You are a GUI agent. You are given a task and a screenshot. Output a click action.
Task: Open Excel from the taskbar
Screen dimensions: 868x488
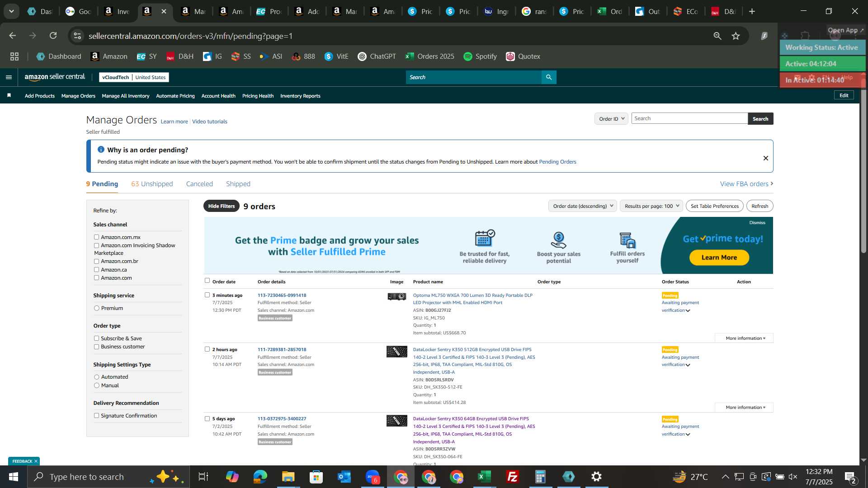[485, 477]
